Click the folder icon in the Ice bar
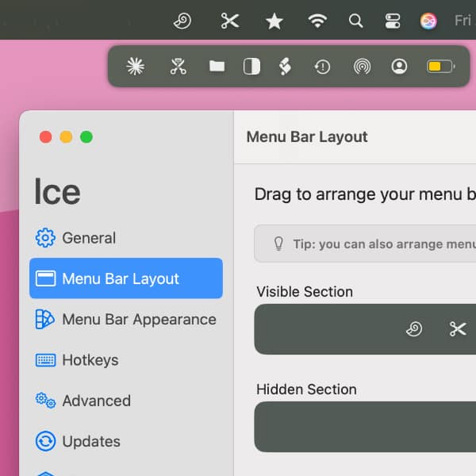This screenshot has width=476, height=476. pyautogui.click(x=217, y=67)
